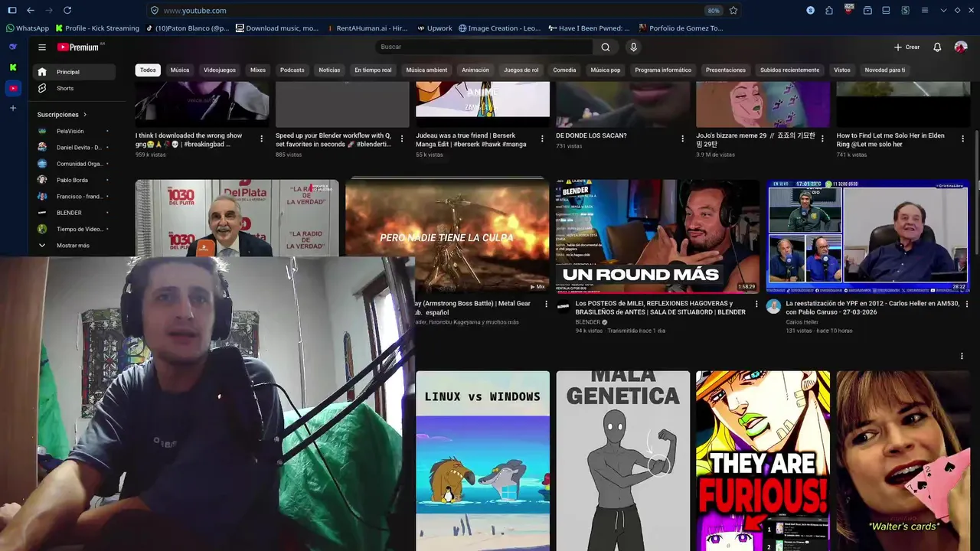Open the Pablo Borda subscription

74,181
